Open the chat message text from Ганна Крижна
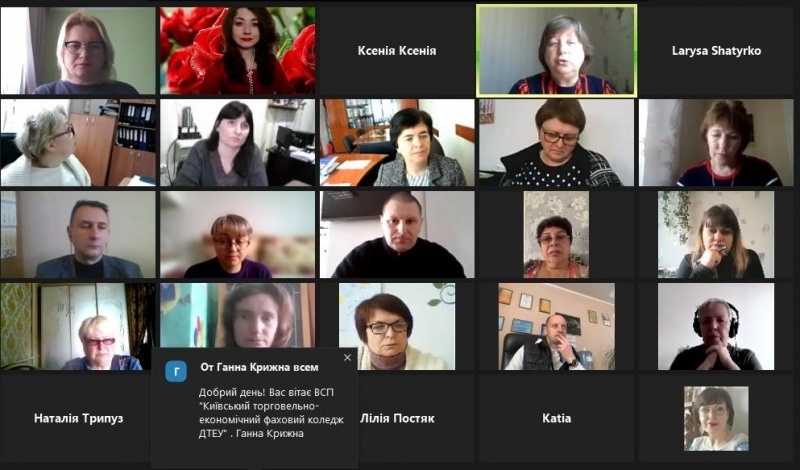 (x=271, y=413)
